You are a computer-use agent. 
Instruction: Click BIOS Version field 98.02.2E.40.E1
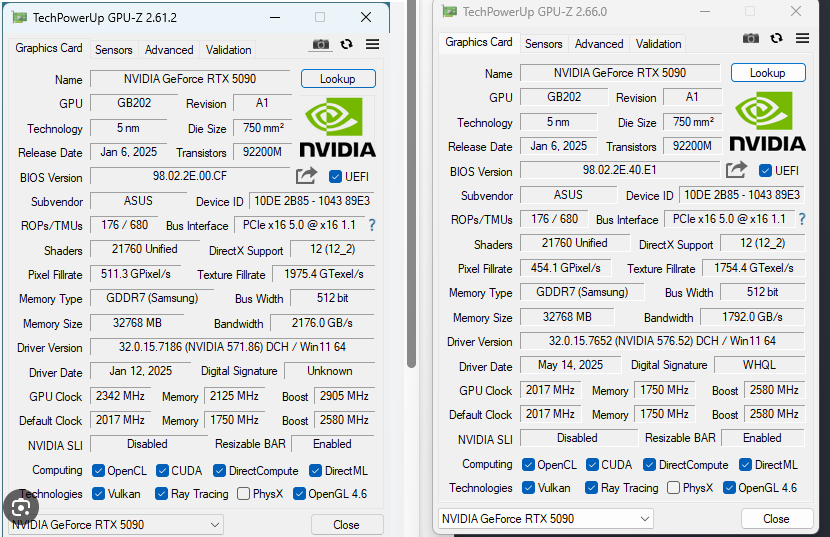click(x=620, y=170)
